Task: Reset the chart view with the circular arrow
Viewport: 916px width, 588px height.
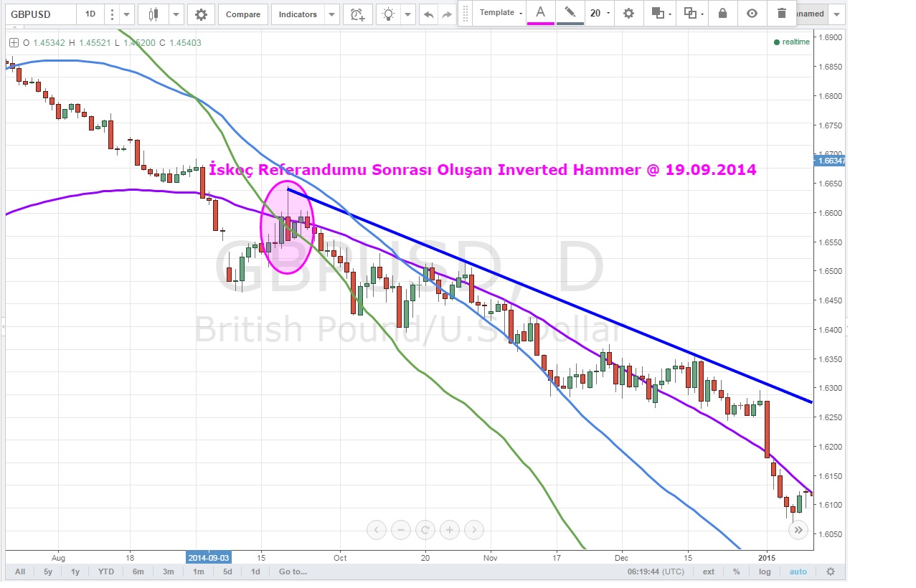Action: pos(425,530)
